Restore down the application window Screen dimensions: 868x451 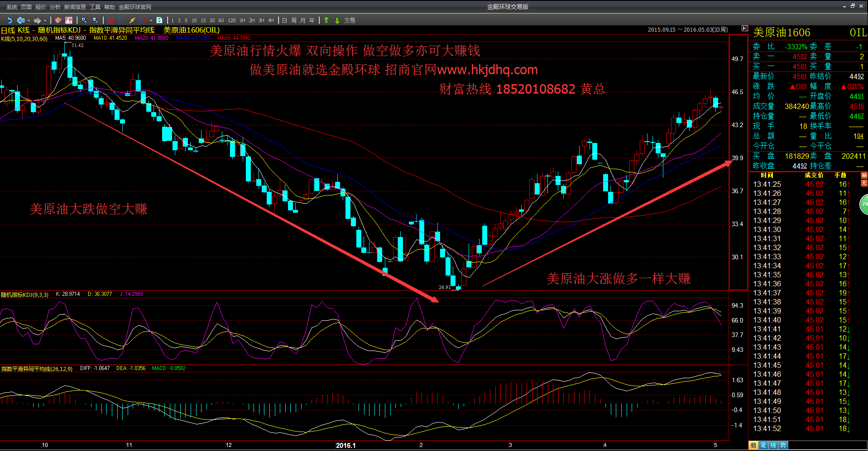(853, 6)
